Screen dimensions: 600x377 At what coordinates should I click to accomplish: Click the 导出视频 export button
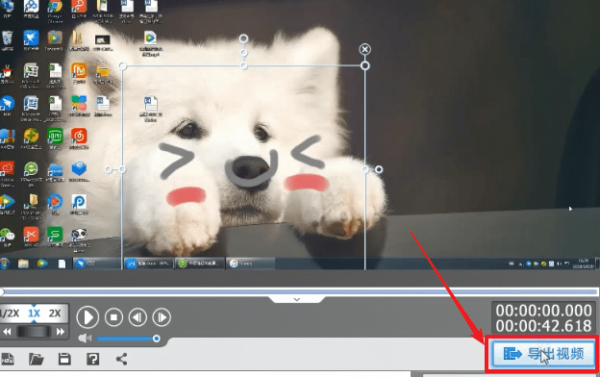coord(543,354)
